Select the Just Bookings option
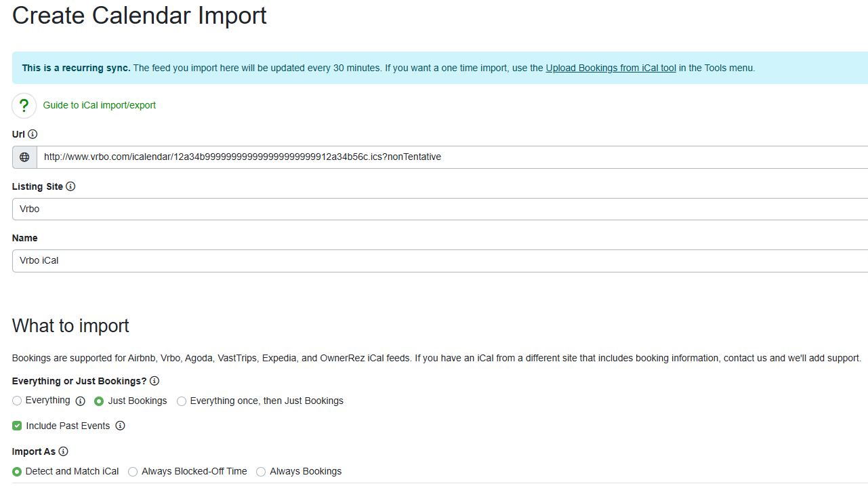This screenshot has height=486, width=868. click(x=98, y=401)
